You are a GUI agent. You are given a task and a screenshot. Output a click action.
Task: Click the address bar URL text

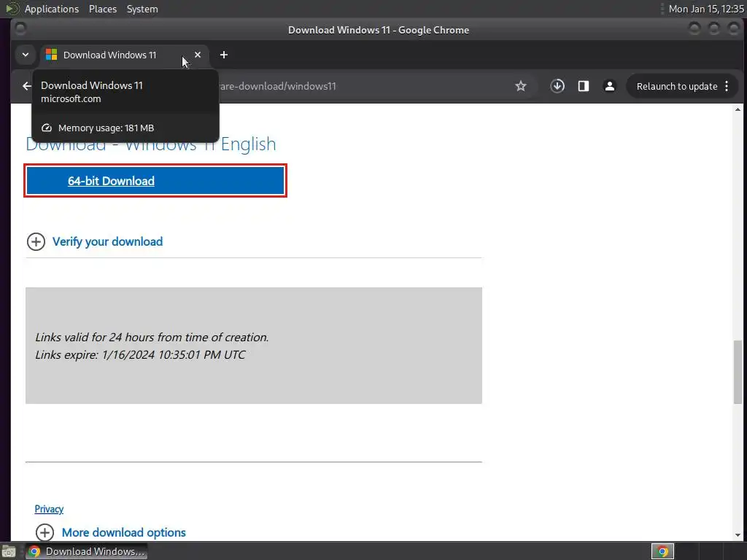(276, 86)
